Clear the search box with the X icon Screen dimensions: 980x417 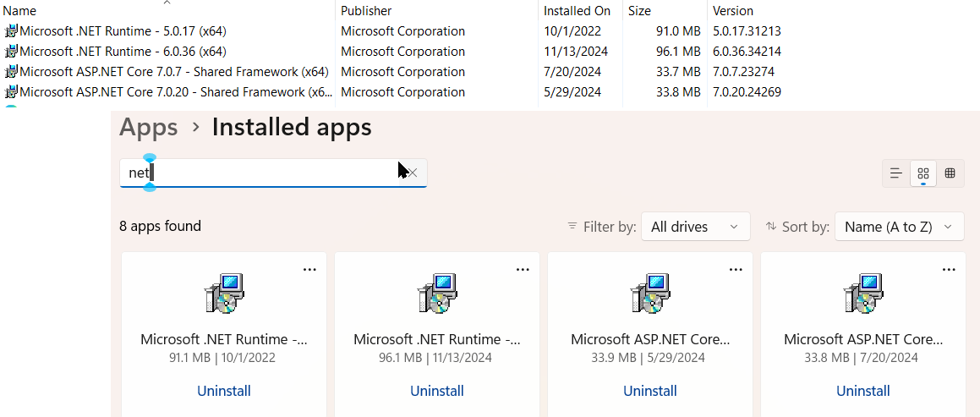[x=413, y=173]
